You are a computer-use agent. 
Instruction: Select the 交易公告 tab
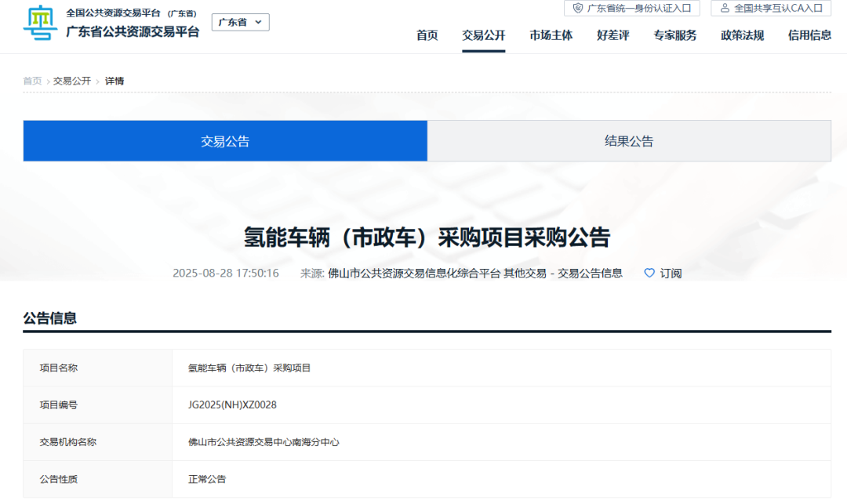[225, 141]
